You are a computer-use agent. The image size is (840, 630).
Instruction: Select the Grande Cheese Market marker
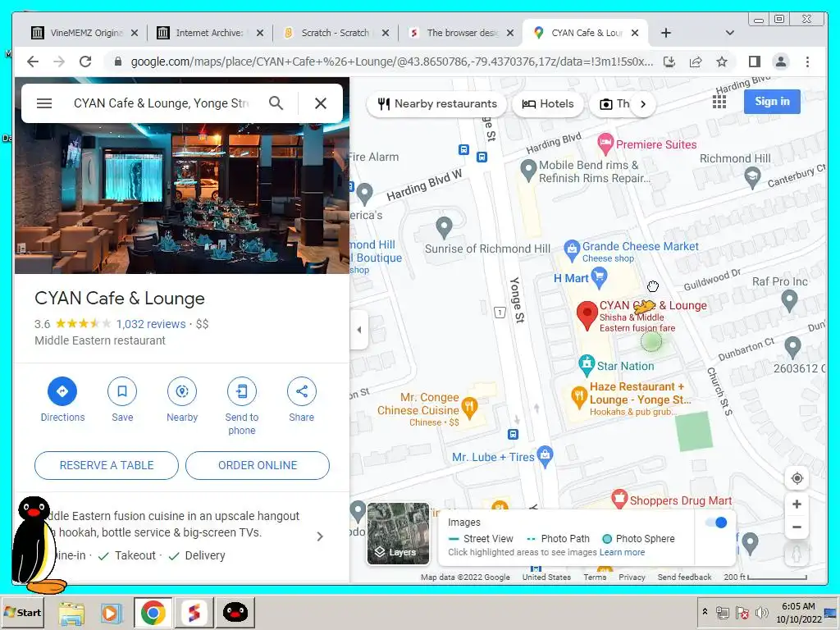[572, 249]
